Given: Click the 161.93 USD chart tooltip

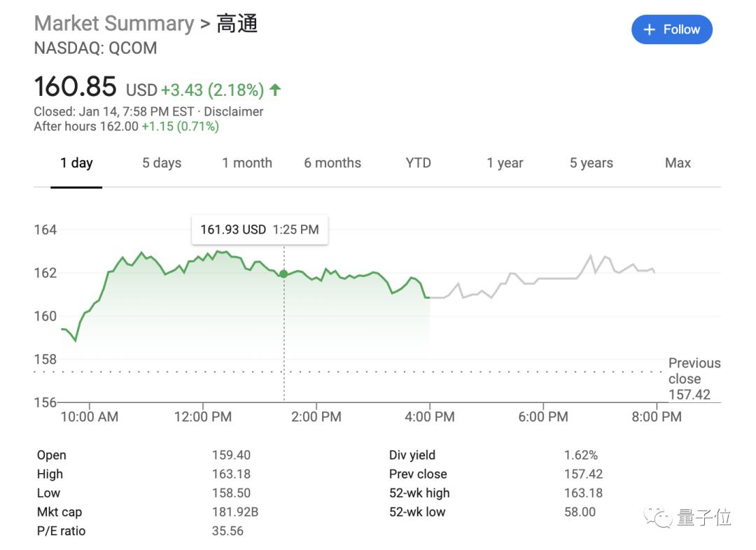Looking at the screenshot, I should tap(260, 230).
